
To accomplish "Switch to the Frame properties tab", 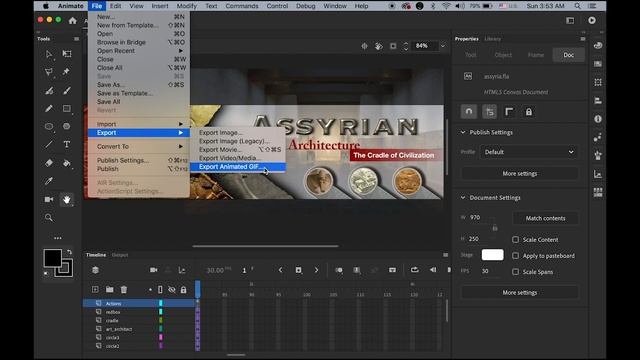I will click(x=536, y=55).
